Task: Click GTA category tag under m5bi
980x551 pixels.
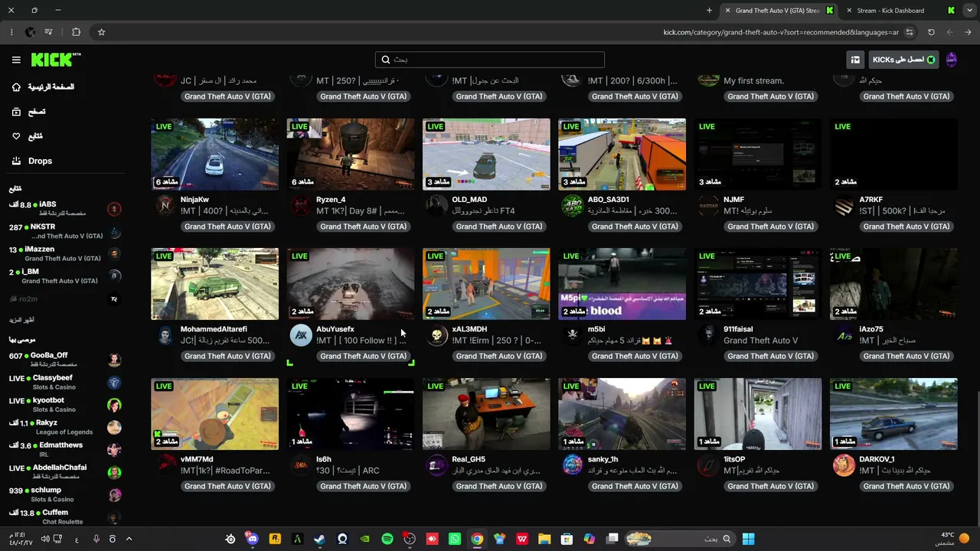Action: (x=635, y=357)
